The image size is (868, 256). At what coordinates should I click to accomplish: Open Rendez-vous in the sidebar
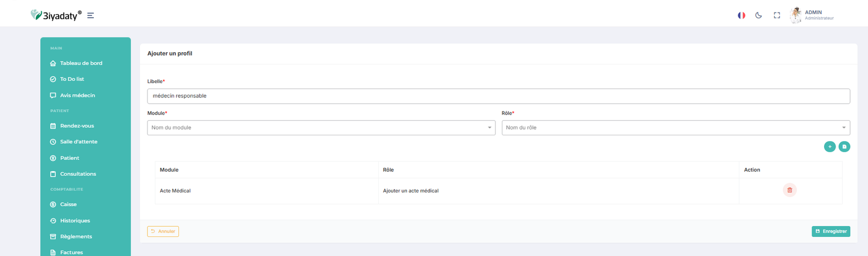pos(77,126)
